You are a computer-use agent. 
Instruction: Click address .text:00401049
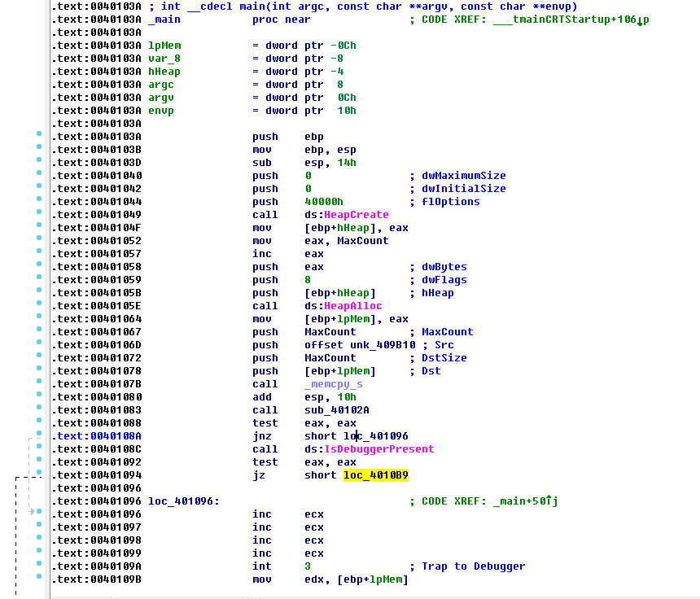point(96,215)
